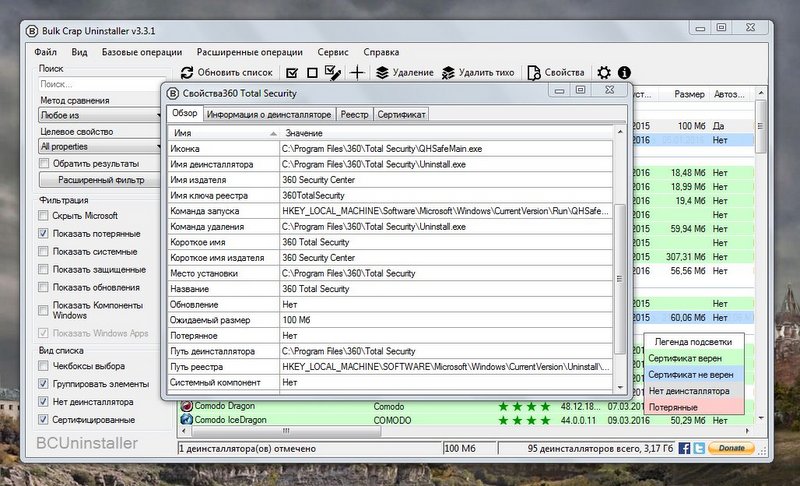The width and height of the screenshot is (800, 486).
Task: Click the Расширенный фильтр button
Action: click(x=101, y=180)
